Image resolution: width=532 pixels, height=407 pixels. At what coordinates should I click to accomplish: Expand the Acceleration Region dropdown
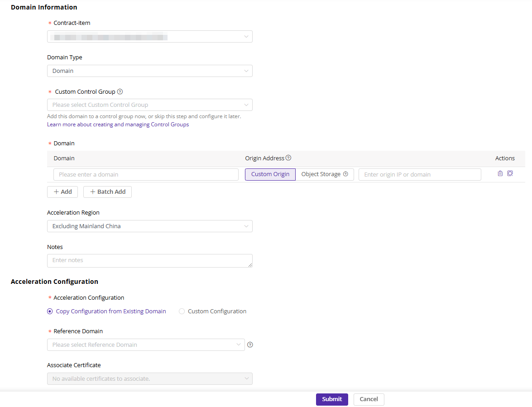[149, 226]
